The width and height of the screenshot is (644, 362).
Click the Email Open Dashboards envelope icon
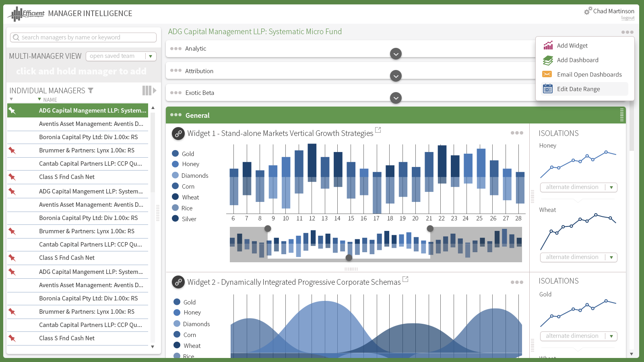547,74
